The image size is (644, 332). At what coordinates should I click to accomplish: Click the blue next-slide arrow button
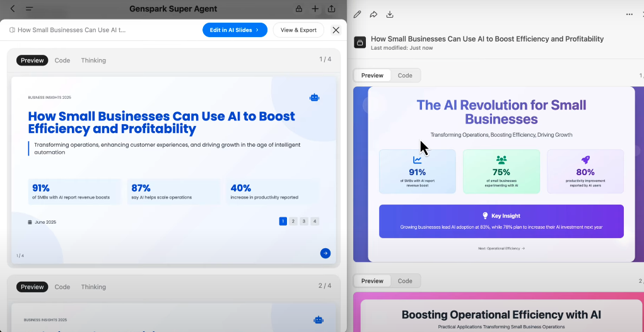click(325, 253)
